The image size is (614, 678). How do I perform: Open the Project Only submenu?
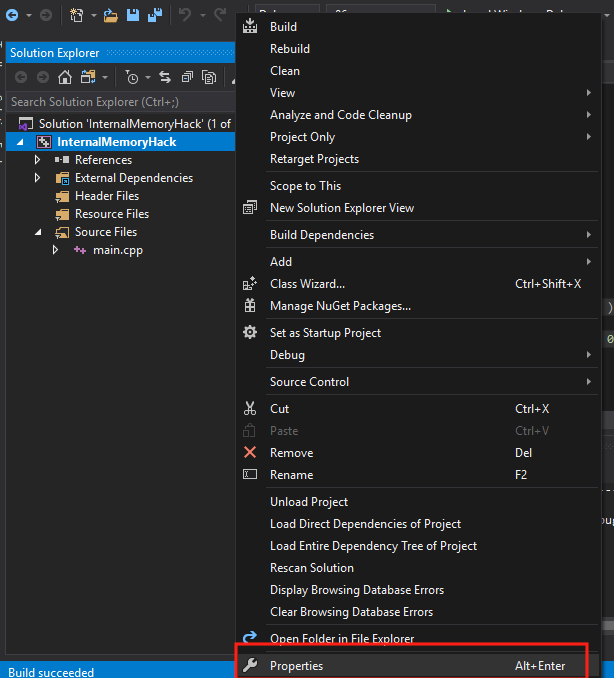click(302, 137)
